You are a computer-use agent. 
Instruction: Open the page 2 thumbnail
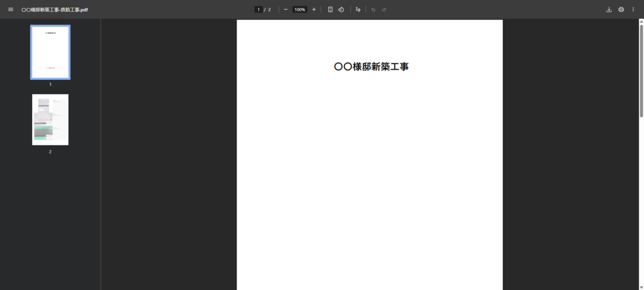point(50,120)
